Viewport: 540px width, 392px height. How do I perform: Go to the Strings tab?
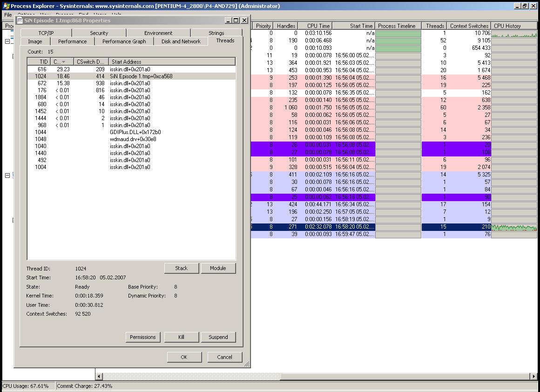tap(216, 33)
